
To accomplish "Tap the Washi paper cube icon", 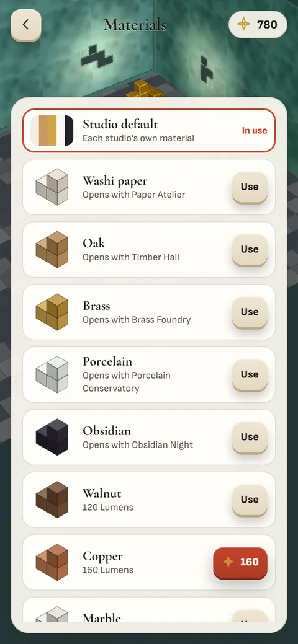I will (x=52, y=187).
